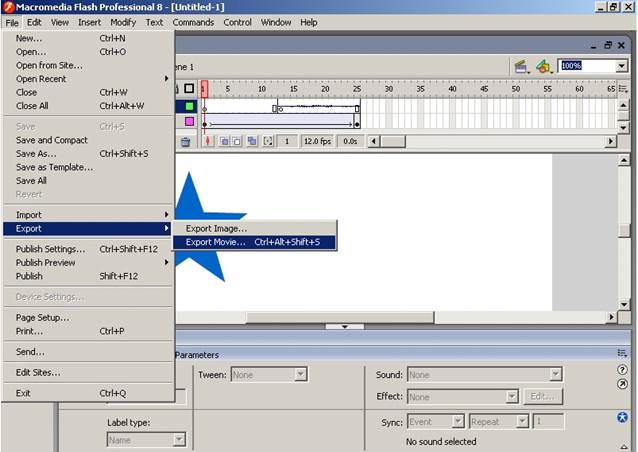Select Edit Sites in File menu
Screen dimensions: 638x452
pos(89,372)
